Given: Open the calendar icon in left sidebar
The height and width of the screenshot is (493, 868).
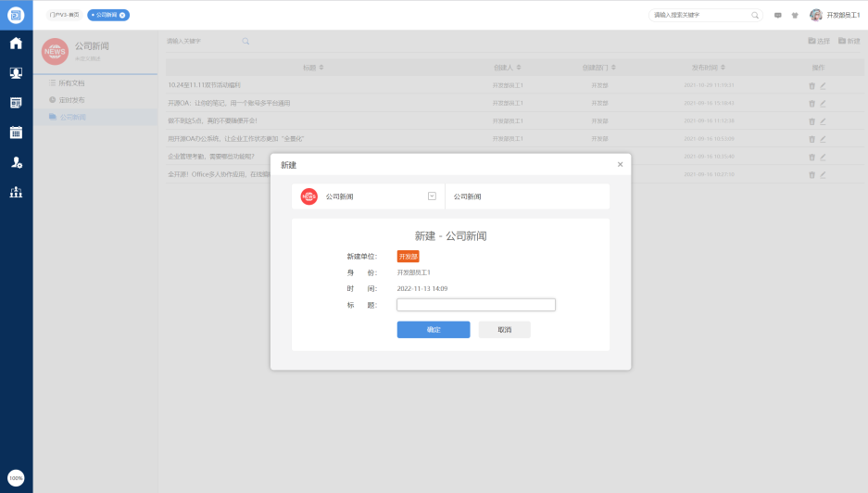Looking at the screenshot, I should [x=16, y=133].
